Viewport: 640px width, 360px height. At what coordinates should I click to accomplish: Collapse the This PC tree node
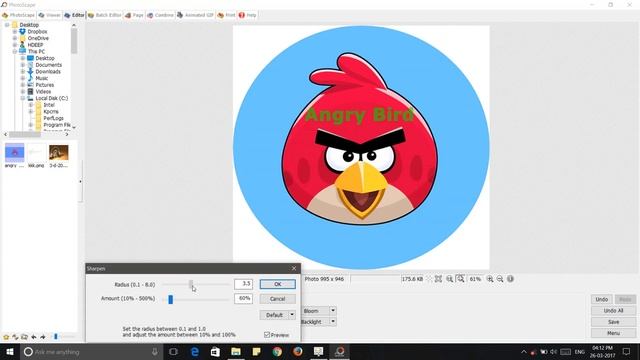click(x=15, y=51)
